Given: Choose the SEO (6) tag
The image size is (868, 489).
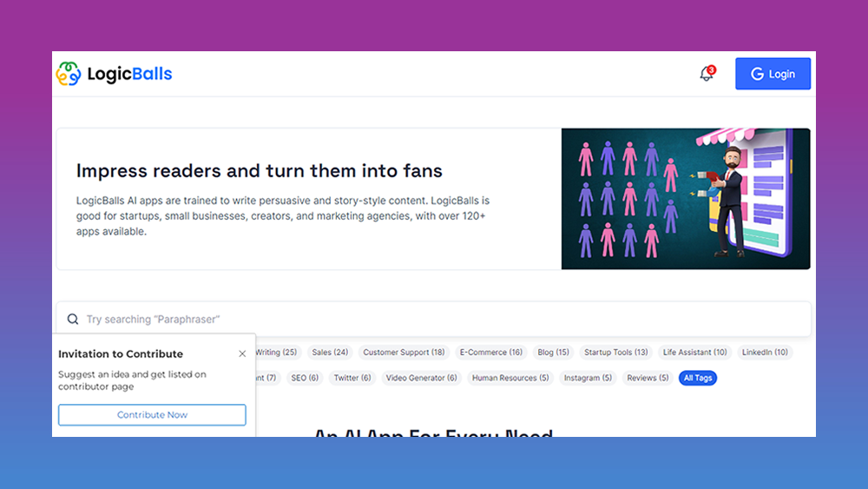Looking at the screenshot, I should pyautogui.click(x=305, y=378).
